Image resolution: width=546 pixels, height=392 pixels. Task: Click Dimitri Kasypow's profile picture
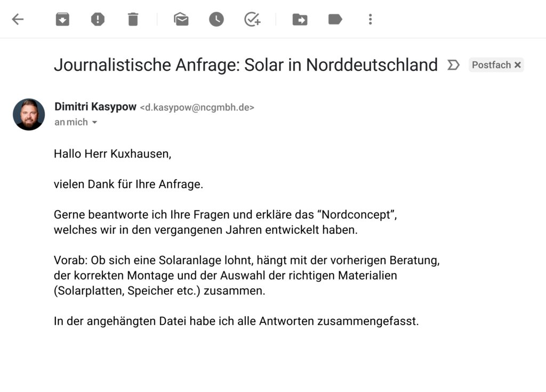click(x=29, y=115)
